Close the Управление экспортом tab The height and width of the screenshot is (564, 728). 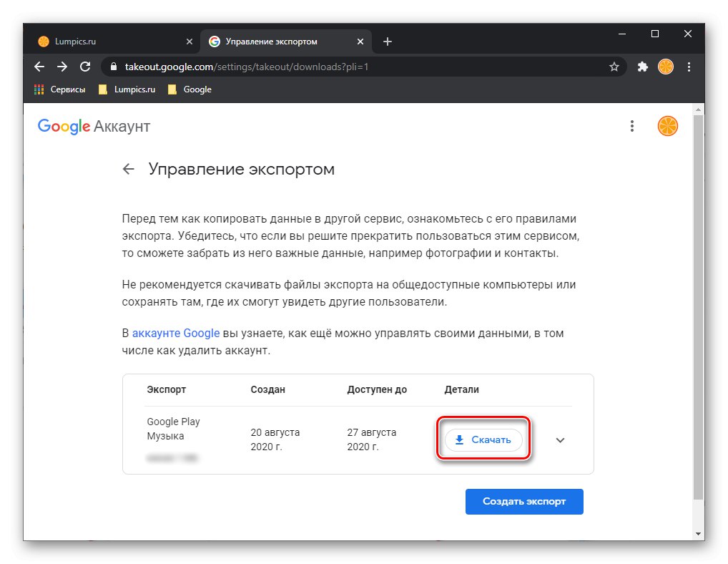point(360,42)
